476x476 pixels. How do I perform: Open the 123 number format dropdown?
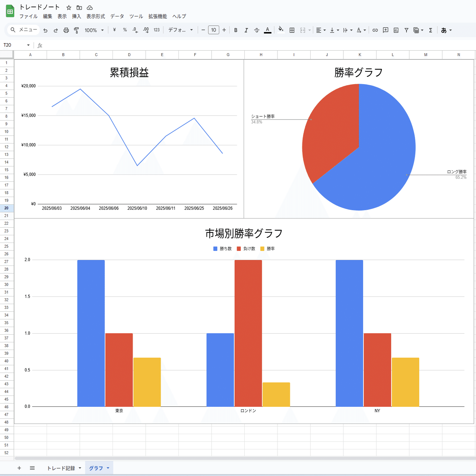pyautogui.click(x=157, y=30)
